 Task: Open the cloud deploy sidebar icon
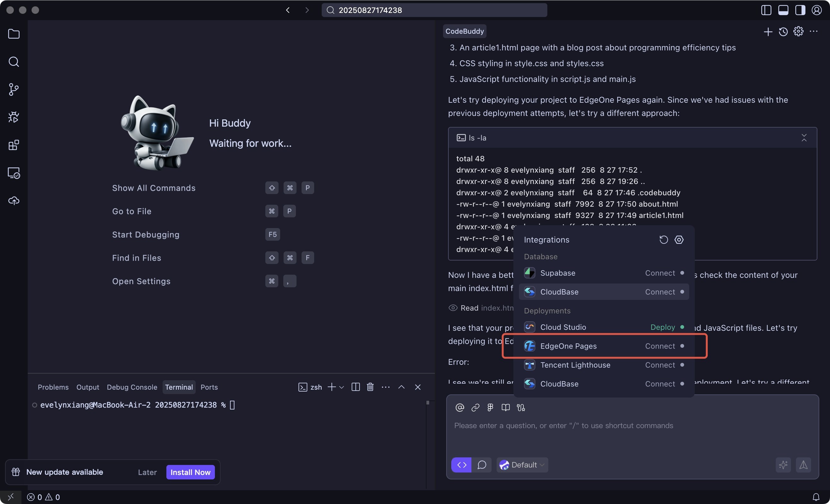(14, 201)
